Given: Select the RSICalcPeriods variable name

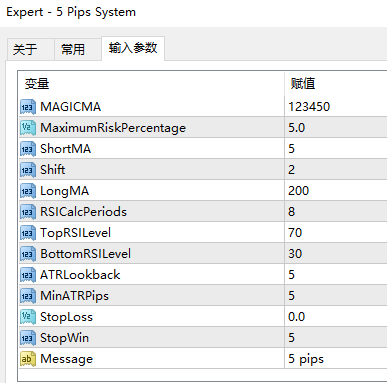Looking at the screenshot, I should tap(83, 212).
